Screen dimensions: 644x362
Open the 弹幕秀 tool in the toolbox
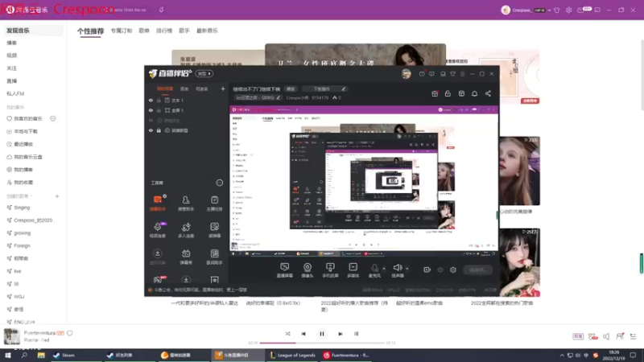[186, 257]
